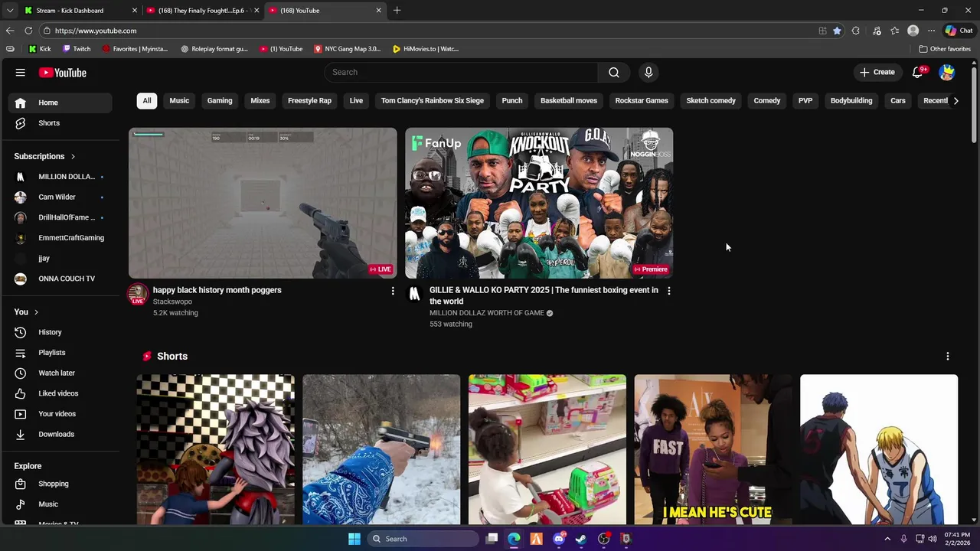Open the account avatar menu
Image resolution: width=980 pixels, height=551 pixels.
tap(947, 72)
